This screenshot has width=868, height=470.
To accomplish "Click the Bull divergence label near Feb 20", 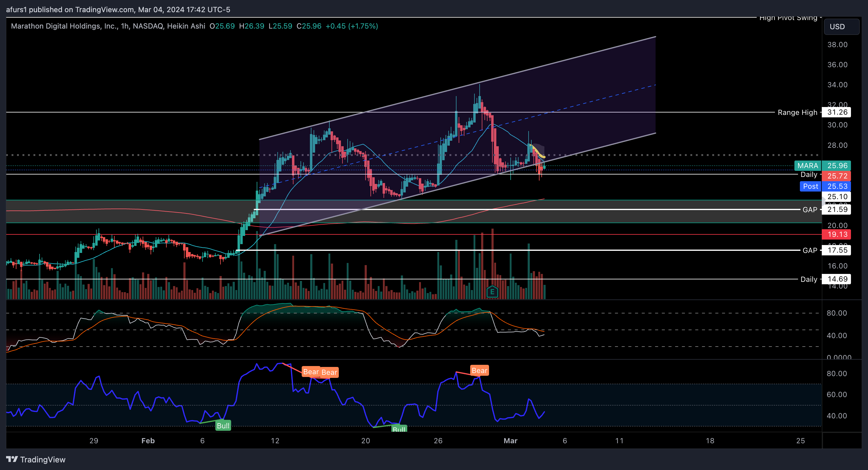I will (x=399, y=429).
